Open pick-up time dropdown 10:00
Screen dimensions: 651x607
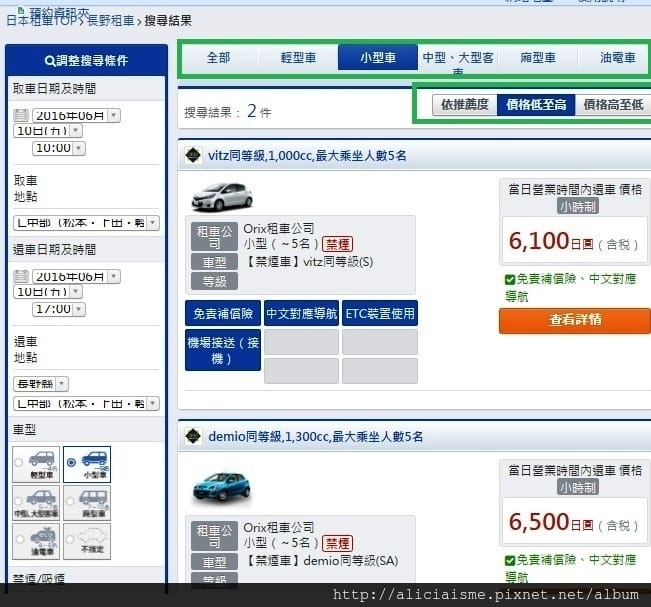pyautogui.click(x=59, y=148)
